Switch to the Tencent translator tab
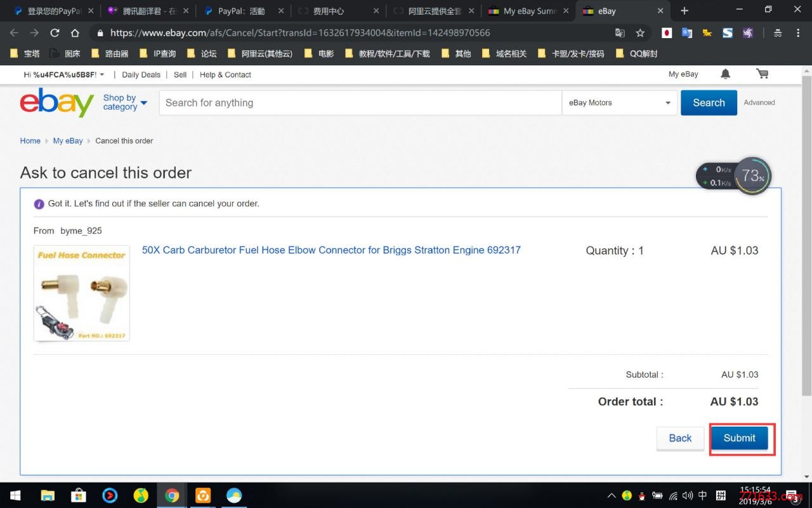Viewport: 812px width, 508px height. [147, 11]
